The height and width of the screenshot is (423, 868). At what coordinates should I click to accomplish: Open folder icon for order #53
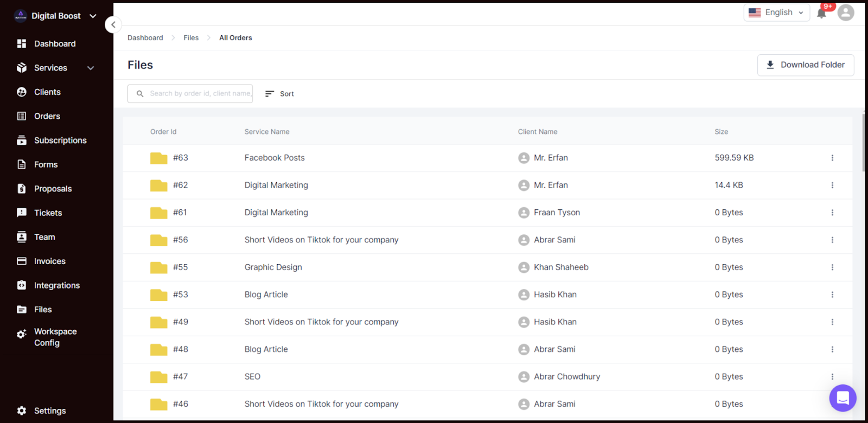click(x=158, y=294)
